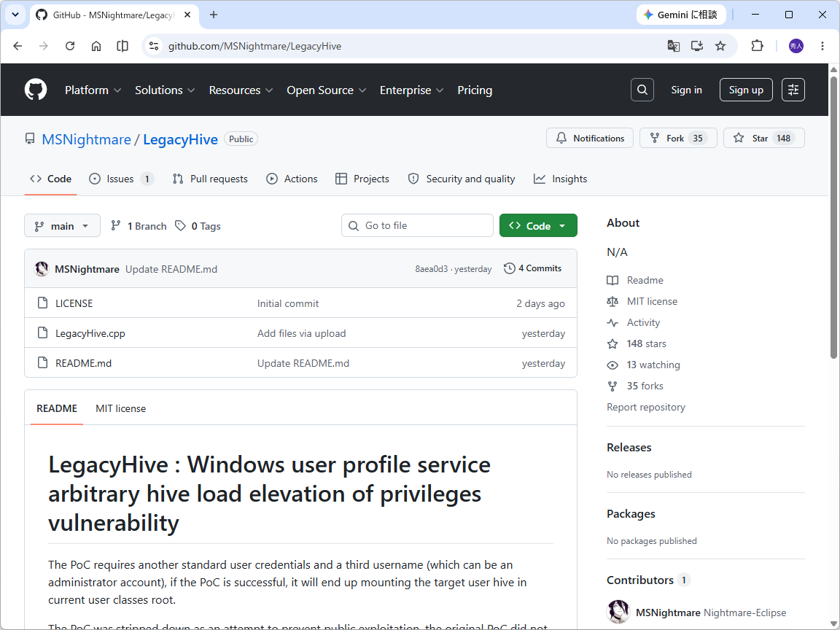Click the browser back arrow
Screen dimensions: 840x630
click(x=17, y=46)
